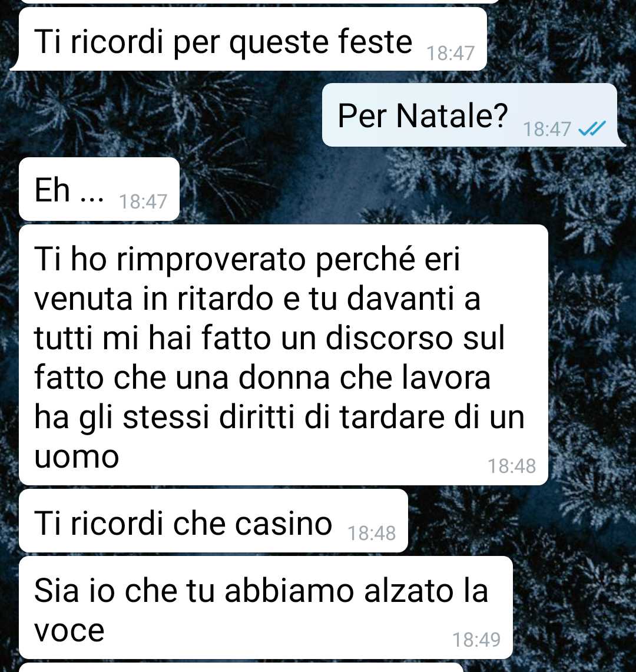This screenshot has width=636, height=672.
Task: Click the blue double-check read receipt icon
Action: tap(592, 128)
